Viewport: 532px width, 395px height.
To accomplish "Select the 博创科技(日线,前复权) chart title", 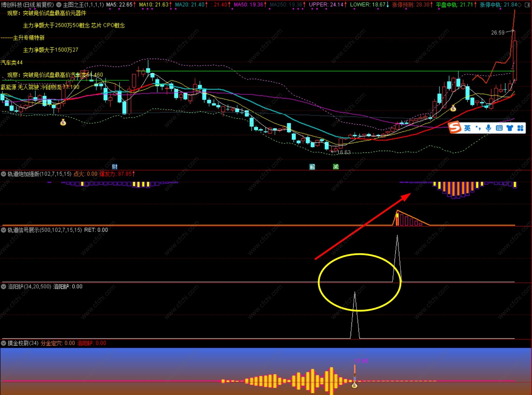I will click(x=27, y=5).
